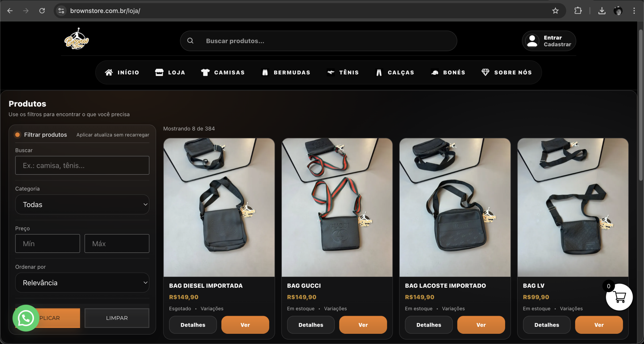644x344 pixels.
Task: Click the browser forward arrow
Action: 26,11
